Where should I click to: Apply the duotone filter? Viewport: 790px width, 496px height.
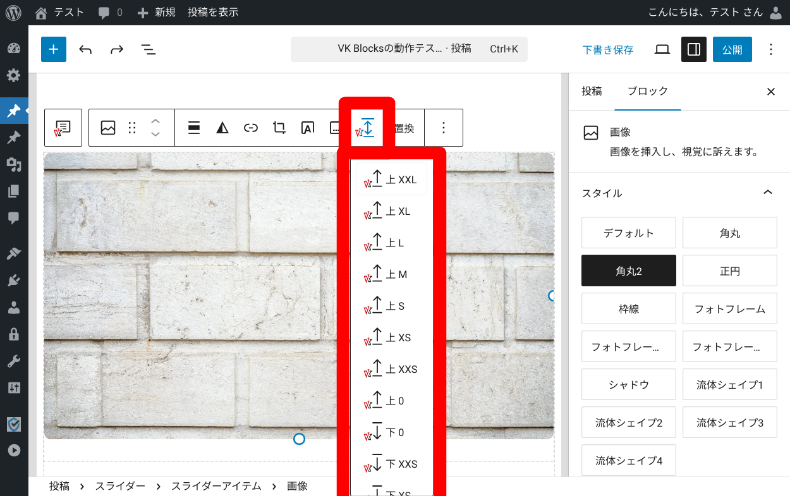click(222, 128)
